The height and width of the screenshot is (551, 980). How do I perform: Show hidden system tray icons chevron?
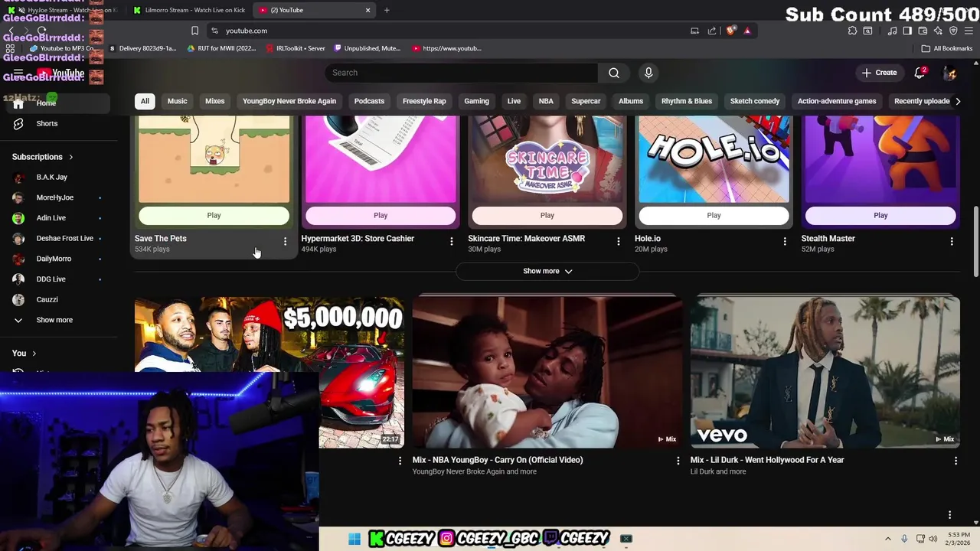[888, 539]
